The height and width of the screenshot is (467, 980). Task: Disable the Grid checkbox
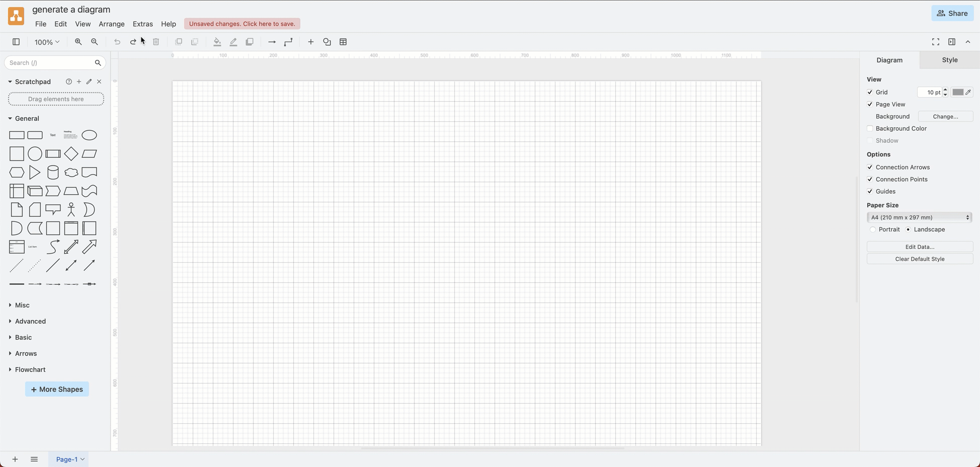click(870, 92)
